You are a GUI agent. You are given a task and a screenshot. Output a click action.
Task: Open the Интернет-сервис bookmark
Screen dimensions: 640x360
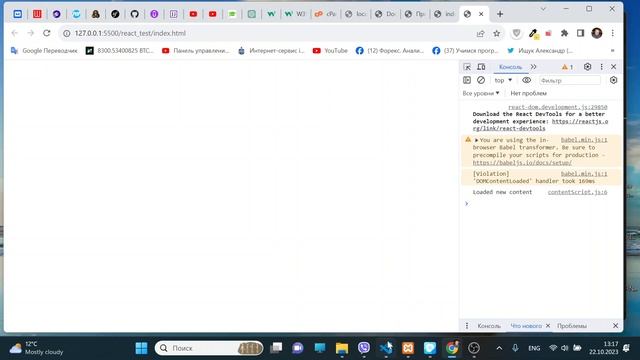(271, 51)
